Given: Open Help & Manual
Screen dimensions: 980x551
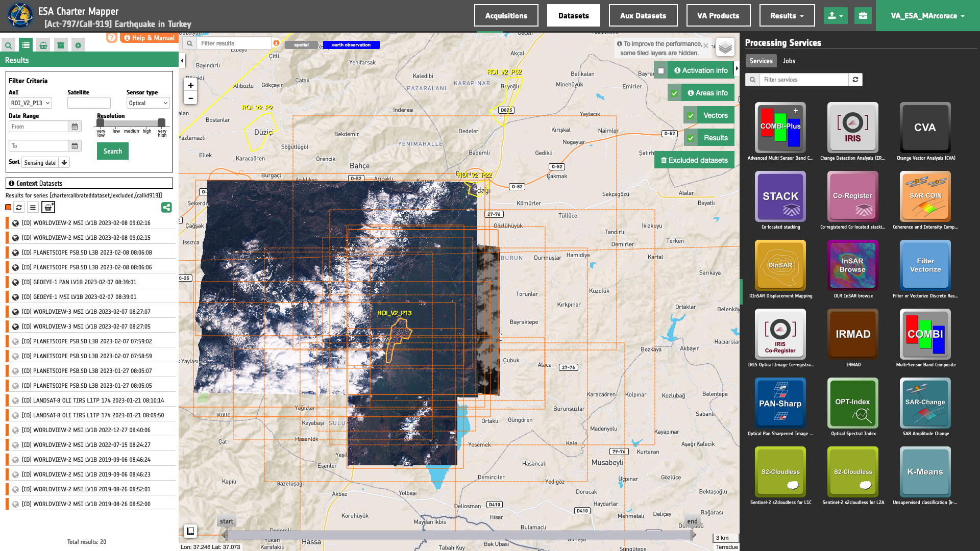Looking at the screenshot, I should [x=150, y=38].
